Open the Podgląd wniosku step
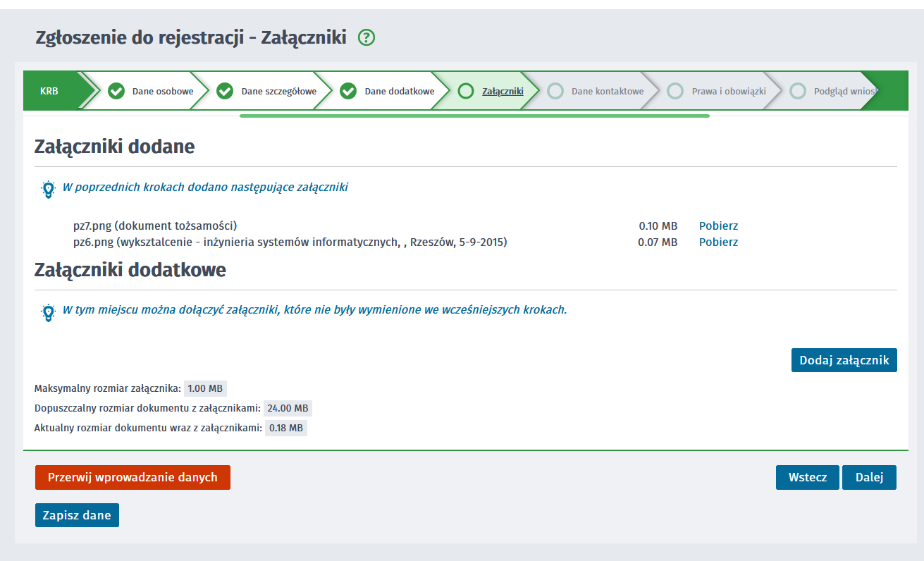This screenshot has height=561, width=924. [846, 91]
